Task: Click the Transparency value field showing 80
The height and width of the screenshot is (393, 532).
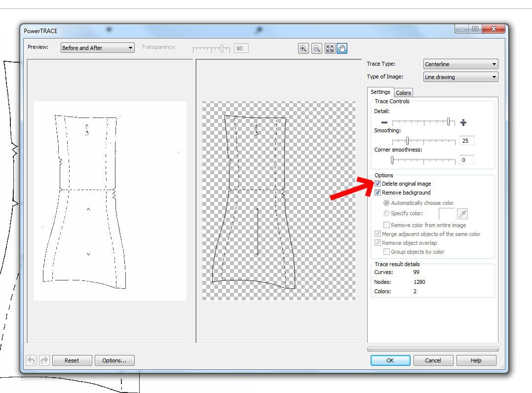Action: (x=241, y=48)
